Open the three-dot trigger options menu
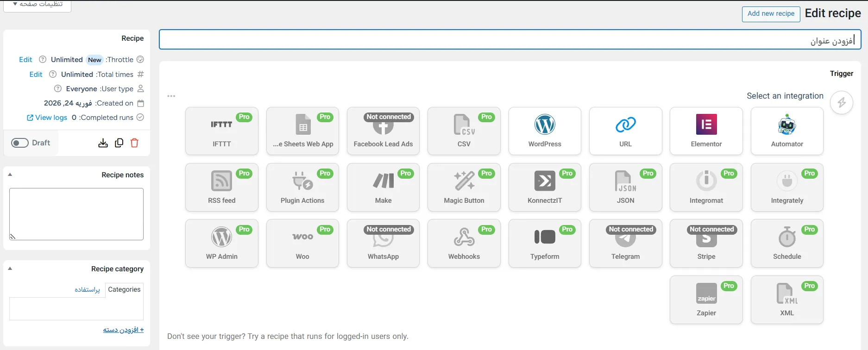The image size is (868, 350). coord(171,96)
